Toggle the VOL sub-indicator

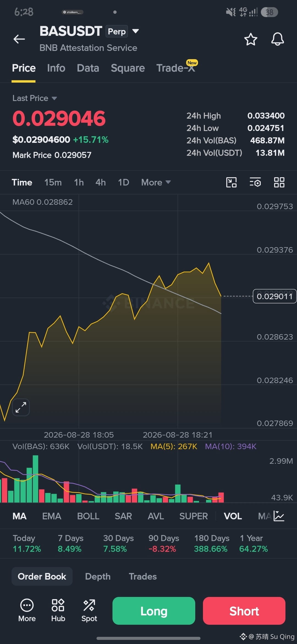[233, 516]
